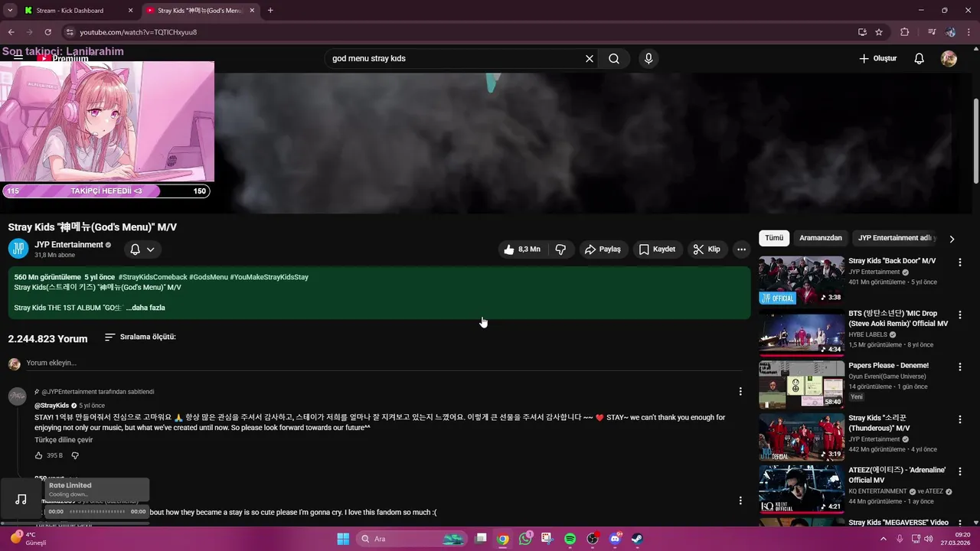Show hidden tray icons chevron in the taskbar
This screenshot has width=980, height=551.
point(883,538)
